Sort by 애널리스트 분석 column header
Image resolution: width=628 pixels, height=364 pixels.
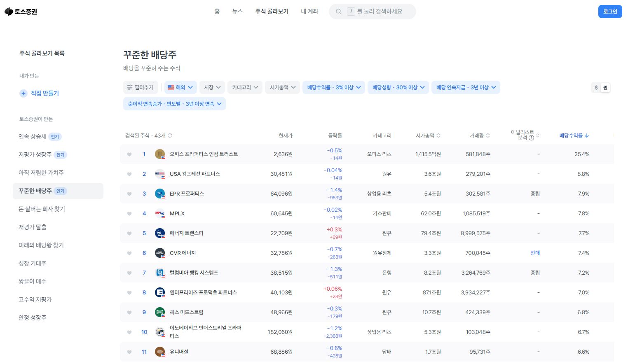[525, 135]
